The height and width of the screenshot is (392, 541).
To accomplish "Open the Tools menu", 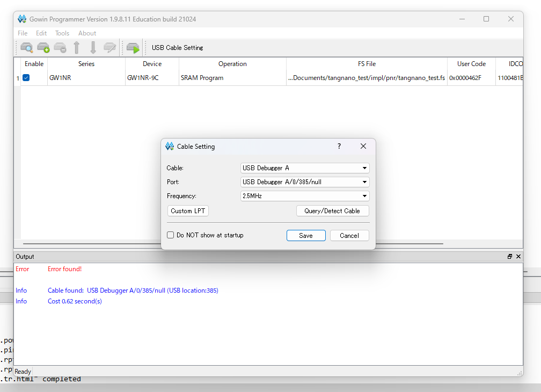I will click(62, 33).
